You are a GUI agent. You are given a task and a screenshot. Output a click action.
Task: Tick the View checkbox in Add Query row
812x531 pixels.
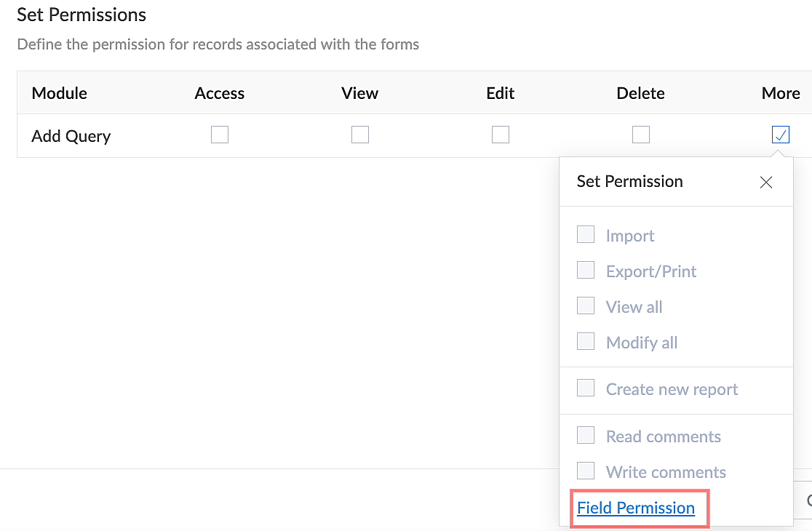point(360,135)
